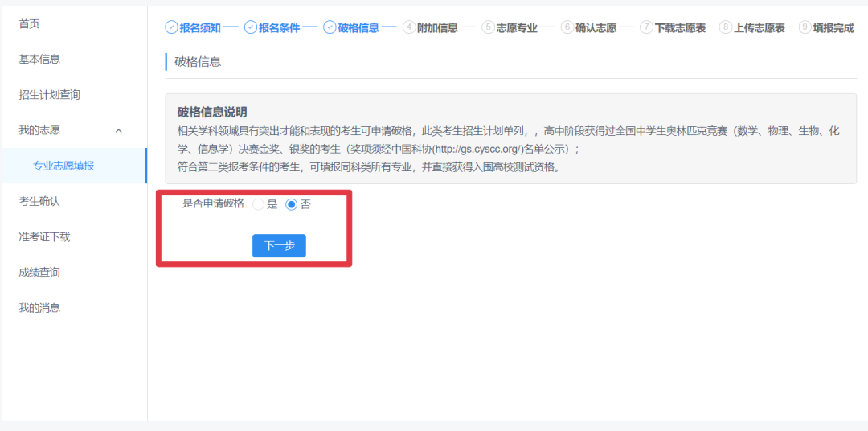The height and width of the screenshot is (431, 868).
Task: Click the 是否申请破格 field label
Action: tap(213, 203)
